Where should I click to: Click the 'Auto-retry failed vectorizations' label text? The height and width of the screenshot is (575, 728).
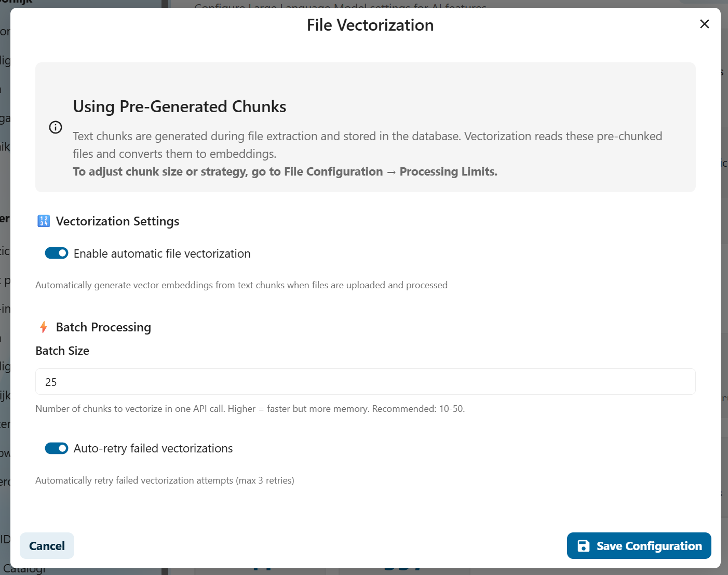[x=153, y=448]
